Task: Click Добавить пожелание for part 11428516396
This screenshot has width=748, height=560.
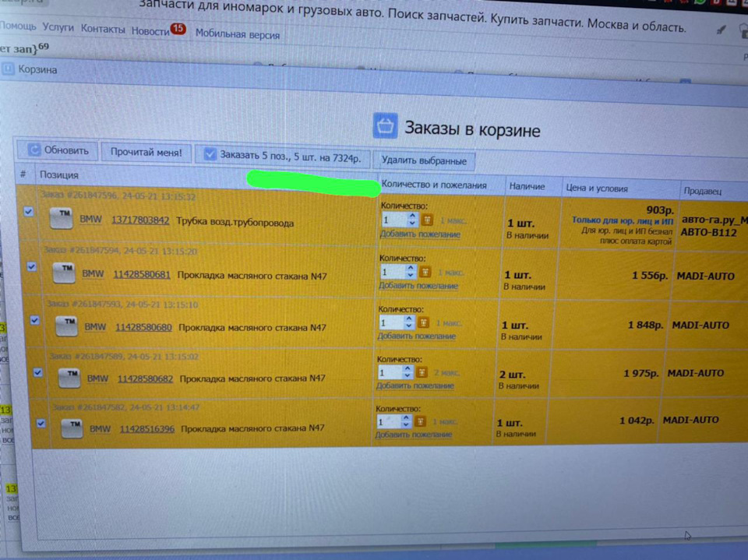Action: 414,435
